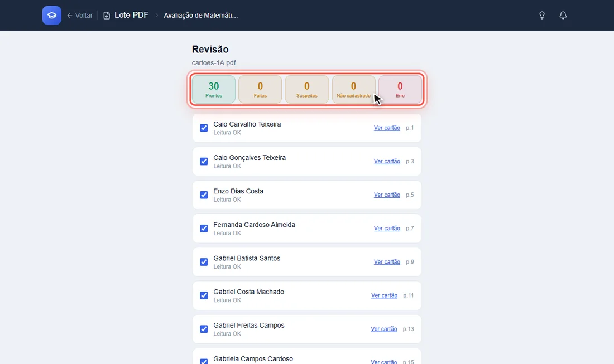Select the name Gabriel Freitas Campos
Viewport: 614px width, 364px height.
[248, 326]
